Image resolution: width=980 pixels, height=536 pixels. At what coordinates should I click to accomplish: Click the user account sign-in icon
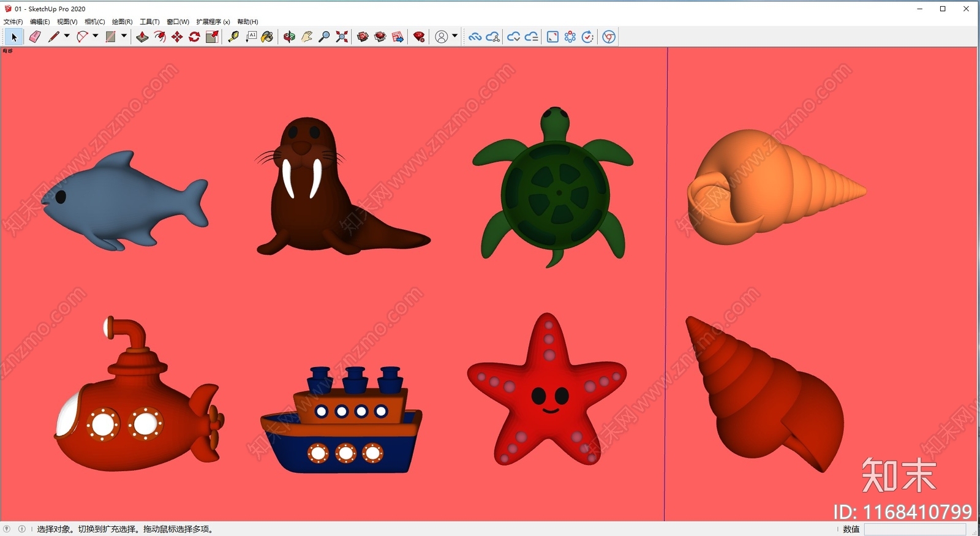(441, 37)
